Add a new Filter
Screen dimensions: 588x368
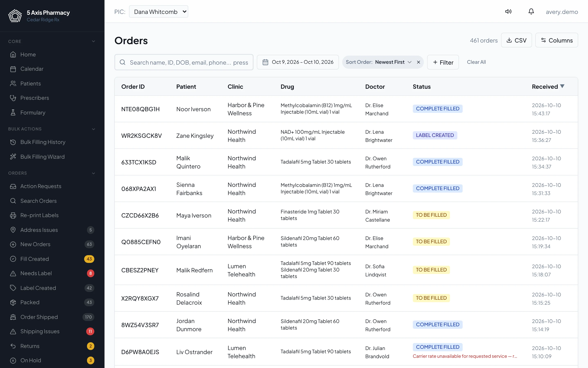pyautogui.click(x=443, y=62)
